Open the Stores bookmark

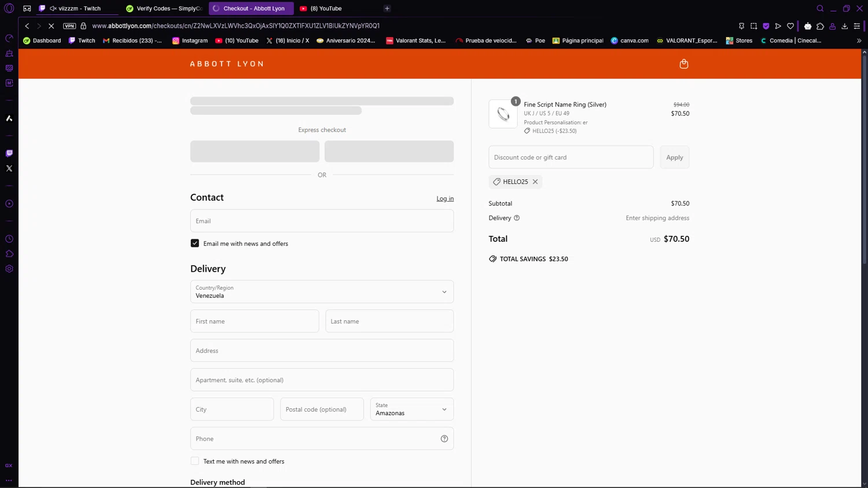(x=739, y=40)
